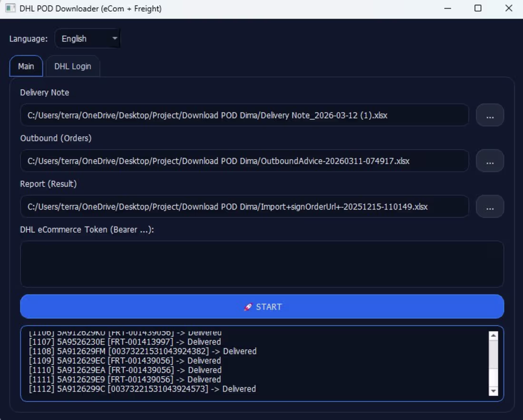Click the DHL POD Downloader title bar icon
The height and width of the screenshot is (420, 523).
click(x=10, y=9)
